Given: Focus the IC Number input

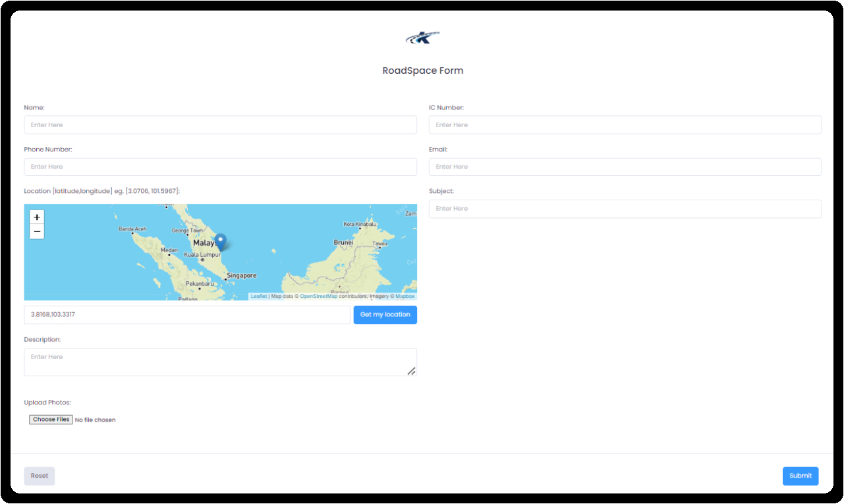Looking at the screenshot, I should [x=625, y=125].
